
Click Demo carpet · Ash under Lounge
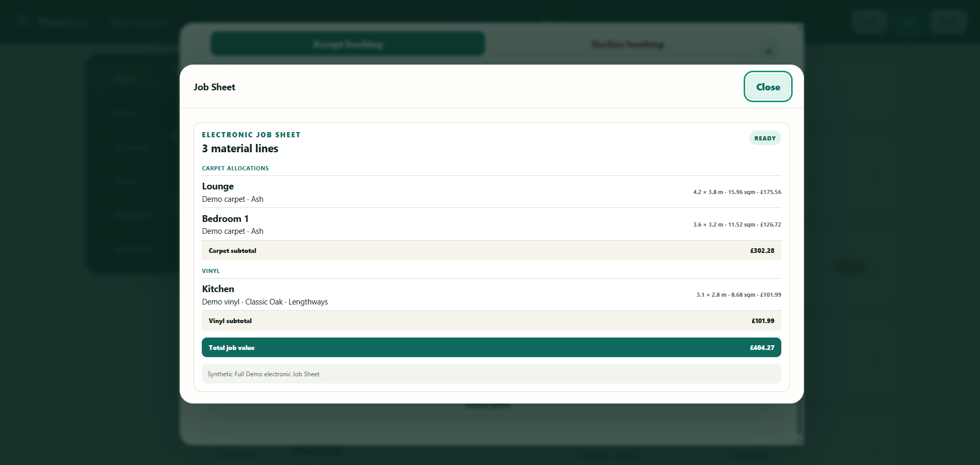(x=233, y=199)
